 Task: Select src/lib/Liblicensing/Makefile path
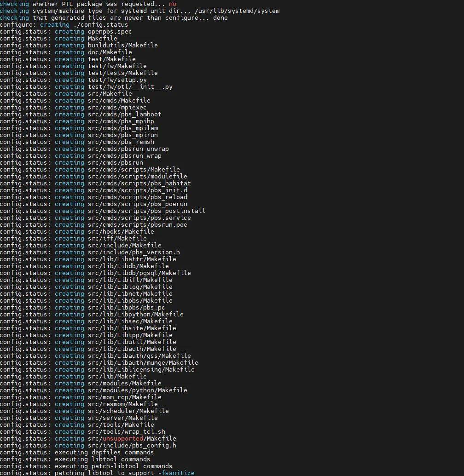click(141, 370)
